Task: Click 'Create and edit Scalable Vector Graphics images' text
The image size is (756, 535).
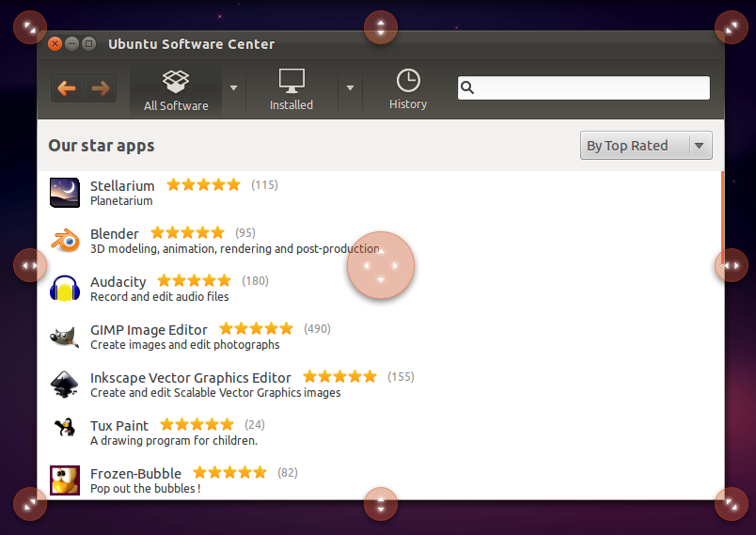Action: (x=215, y=393)
